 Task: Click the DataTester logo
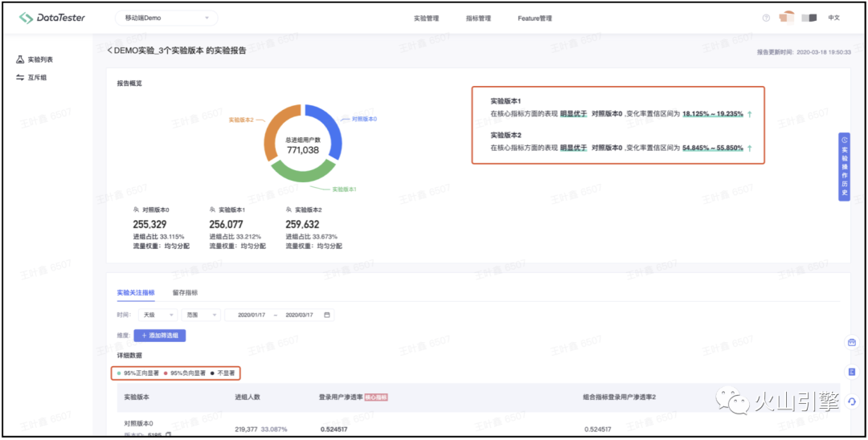pos(52,18)
